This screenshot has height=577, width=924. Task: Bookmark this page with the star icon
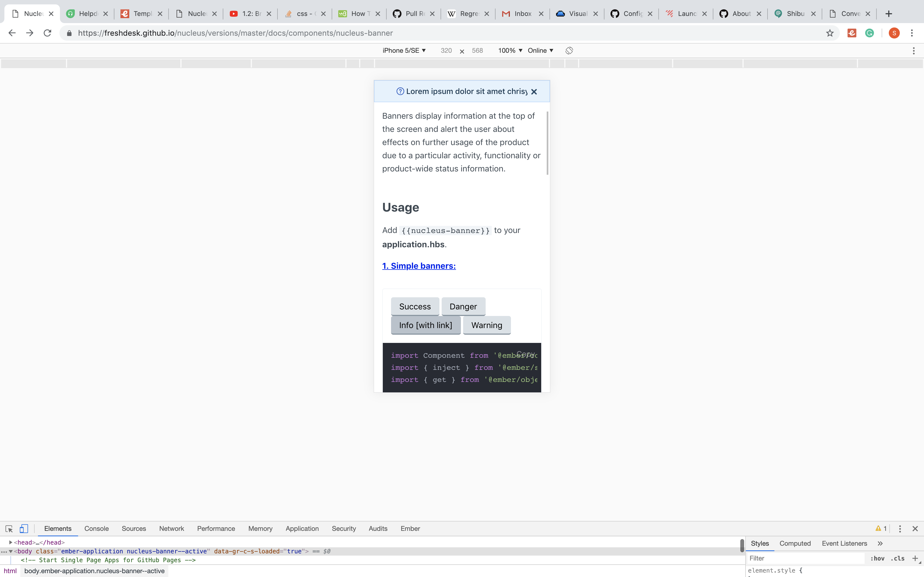(x=829, y=33)
